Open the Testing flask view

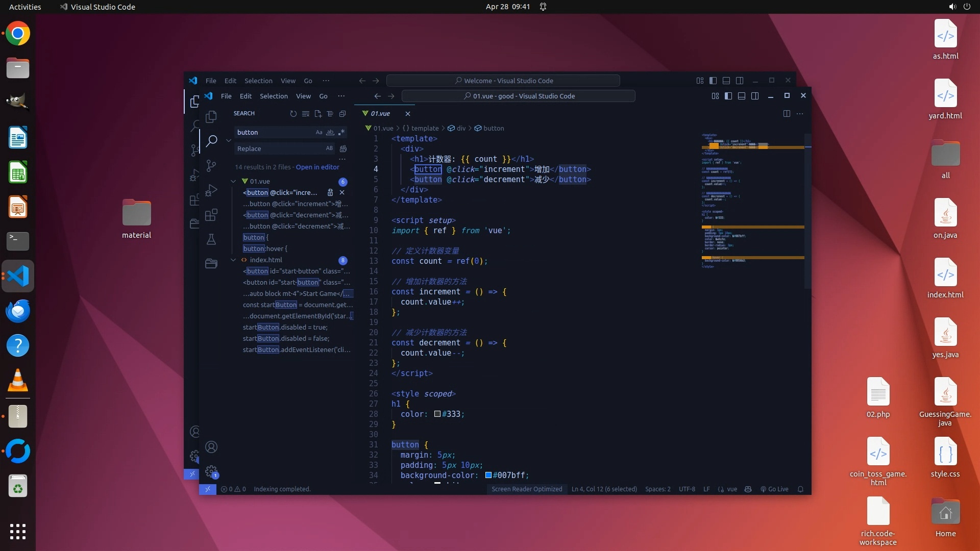(x=211, y=239)
